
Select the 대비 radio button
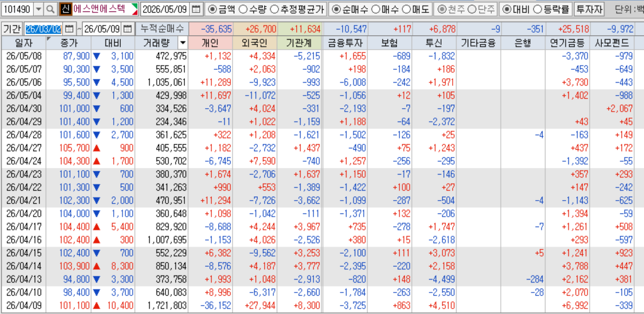(x=508, y=9)
